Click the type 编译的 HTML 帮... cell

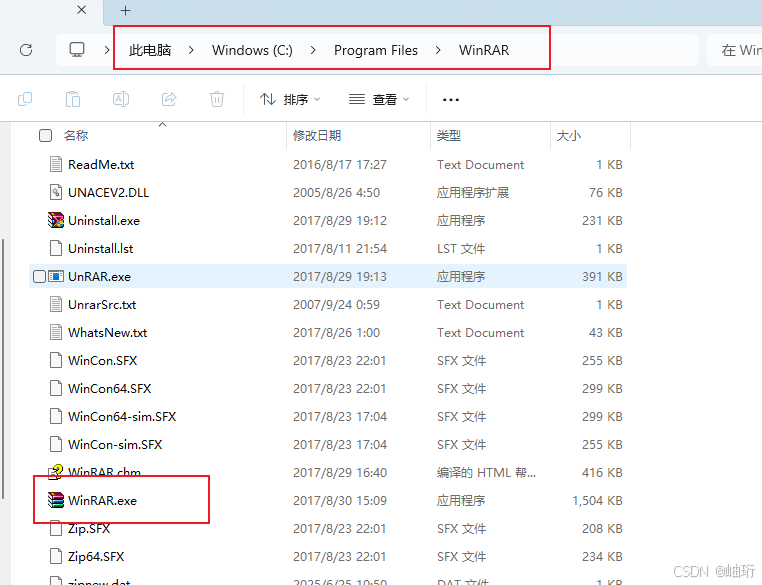coord(486,473)
